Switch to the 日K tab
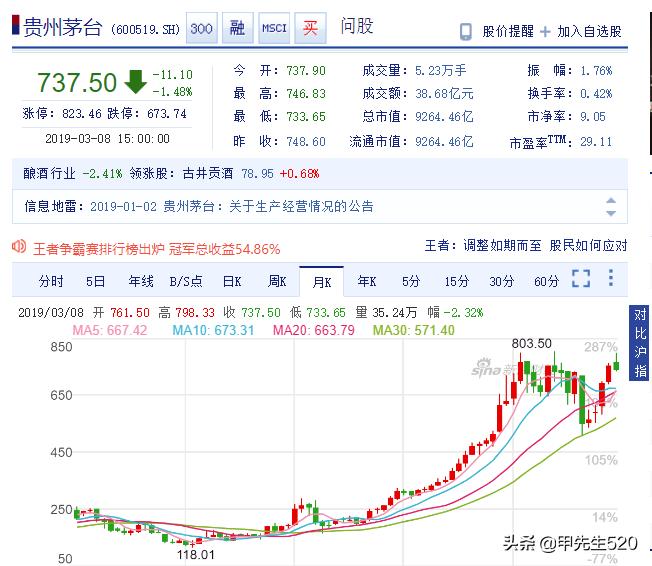Image resolution: width=652 pixels, height=566 pixels. click(x=232, y=282)
